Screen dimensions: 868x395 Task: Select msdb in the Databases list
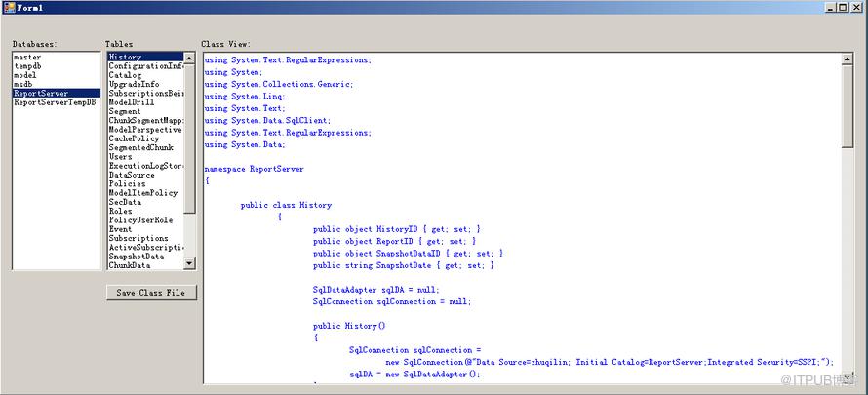click(57, 84)
